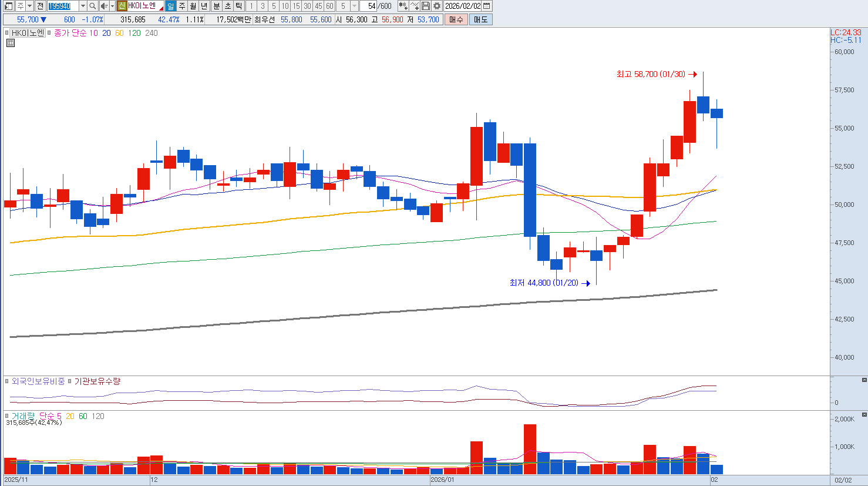Open the chart settings gear icon
The image size is (868, 486).
coord(437,6)
